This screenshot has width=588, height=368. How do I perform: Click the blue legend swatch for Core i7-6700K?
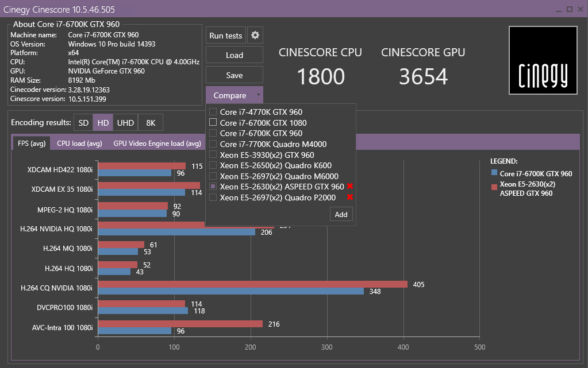[494, 173]
